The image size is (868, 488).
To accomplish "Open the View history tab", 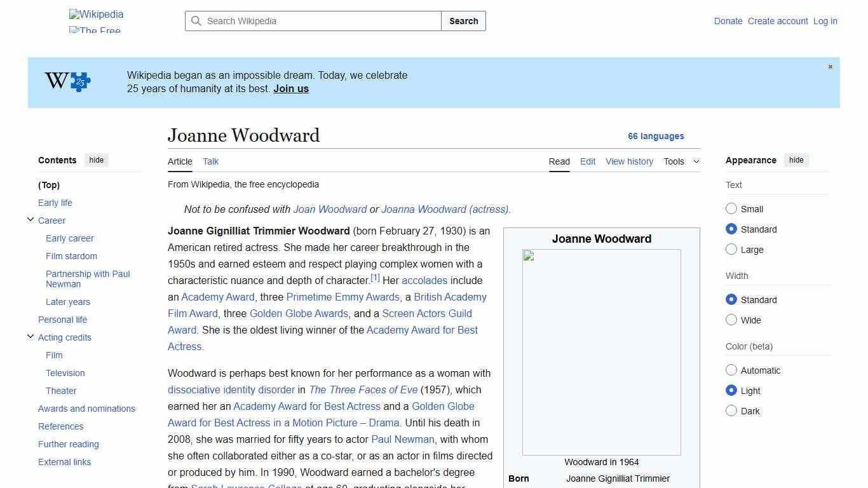I will 629,161.
